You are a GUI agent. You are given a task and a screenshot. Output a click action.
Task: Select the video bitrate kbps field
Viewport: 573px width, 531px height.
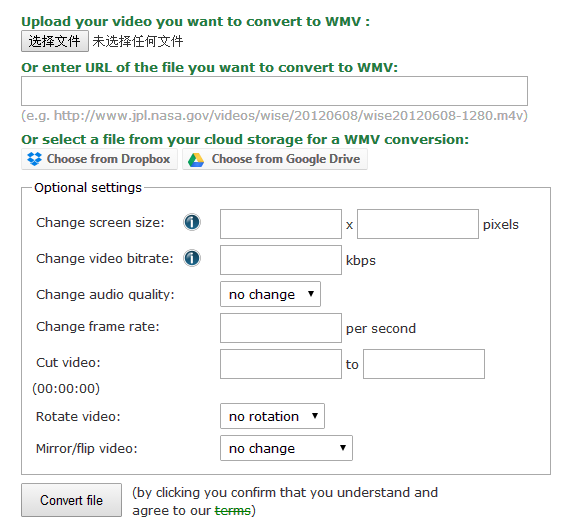[x=281, y=260]
